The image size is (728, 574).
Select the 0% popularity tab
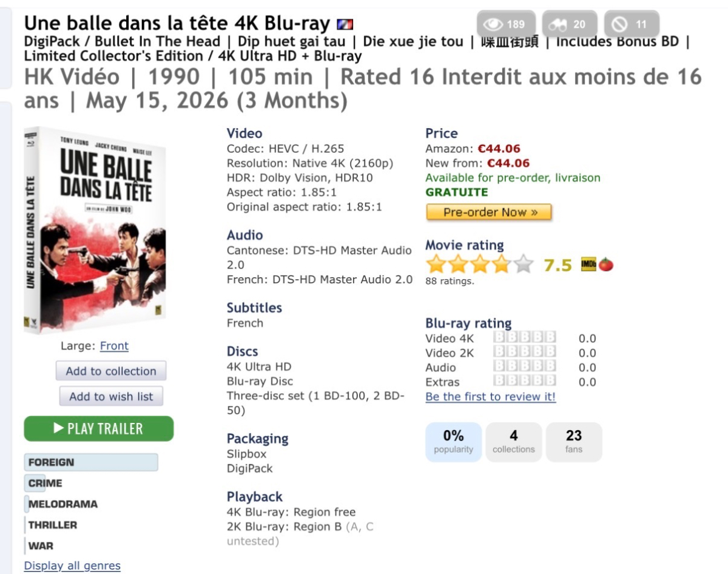tap(453, 442)
